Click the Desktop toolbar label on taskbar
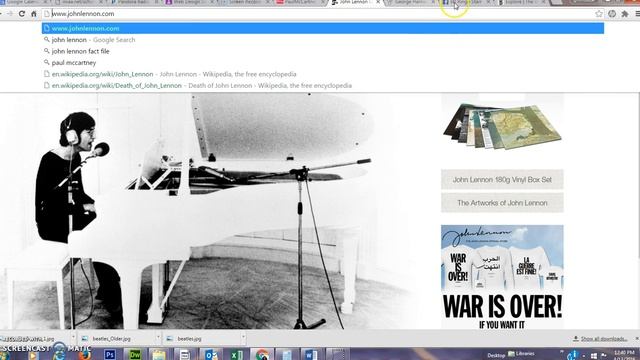The image size is (640, 360). 496,356
